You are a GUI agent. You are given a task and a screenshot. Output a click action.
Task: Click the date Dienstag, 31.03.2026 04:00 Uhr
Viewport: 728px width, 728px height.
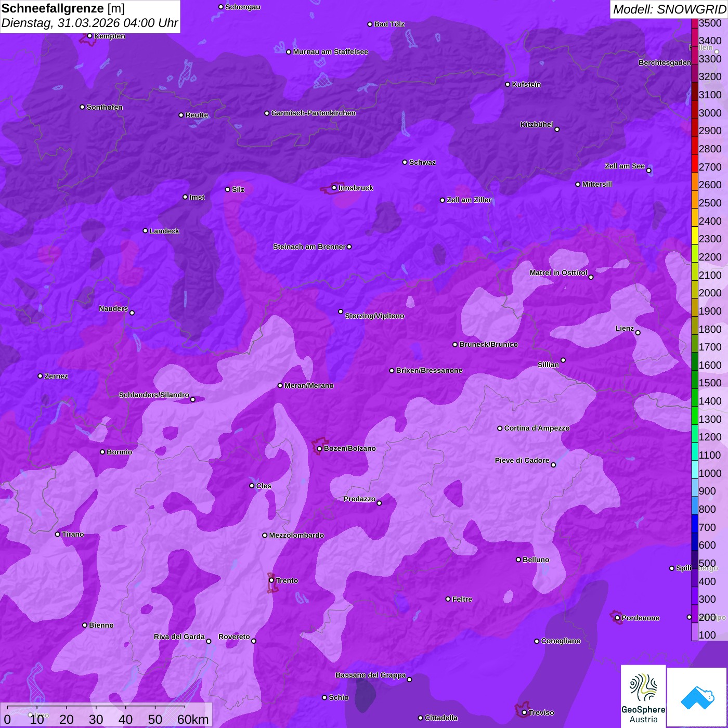pyautogui.click(x=89, y=23)
